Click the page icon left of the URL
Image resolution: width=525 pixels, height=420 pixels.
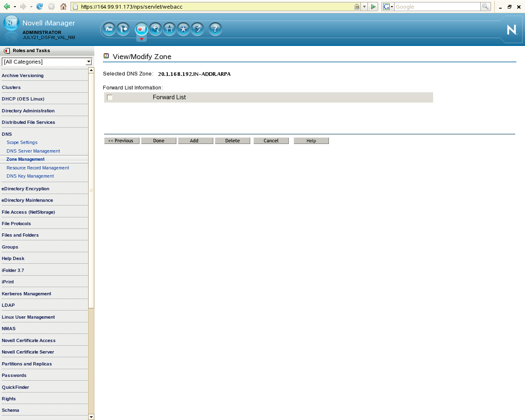point(75,7)
